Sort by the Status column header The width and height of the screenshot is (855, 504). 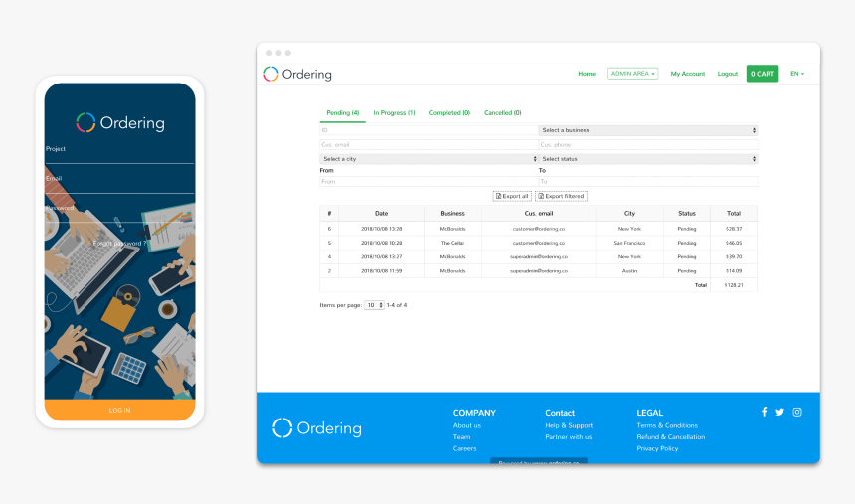pyautogui.click(x=687, y=214)
